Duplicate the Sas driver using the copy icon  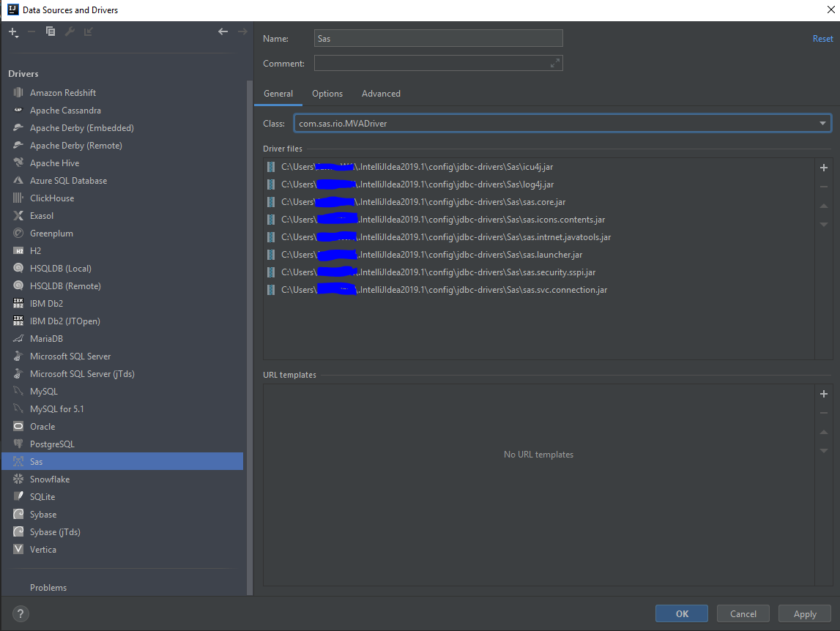50,31
